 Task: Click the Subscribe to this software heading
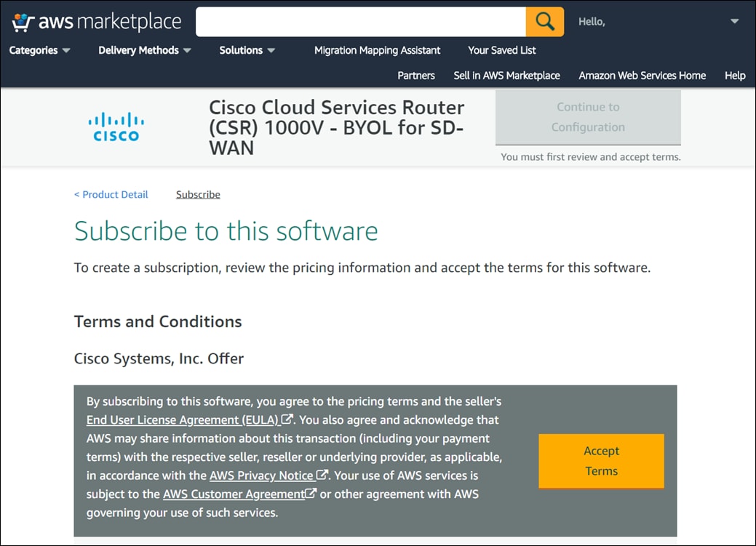[x=226, y=231]
